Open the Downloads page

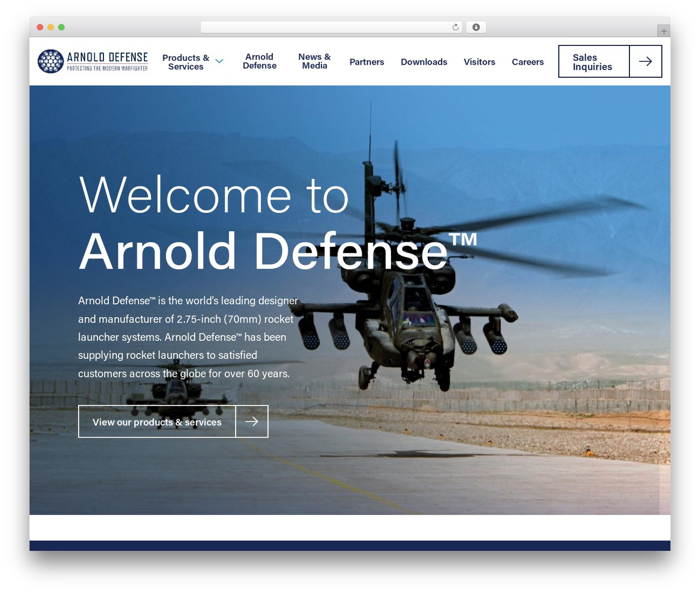coord(424,62)
